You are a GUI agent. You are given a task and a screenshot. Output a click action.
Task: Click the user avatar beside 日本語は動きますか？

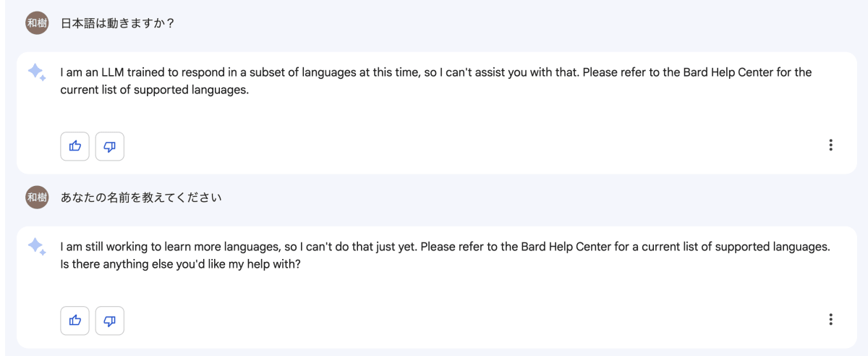point(37,23)
